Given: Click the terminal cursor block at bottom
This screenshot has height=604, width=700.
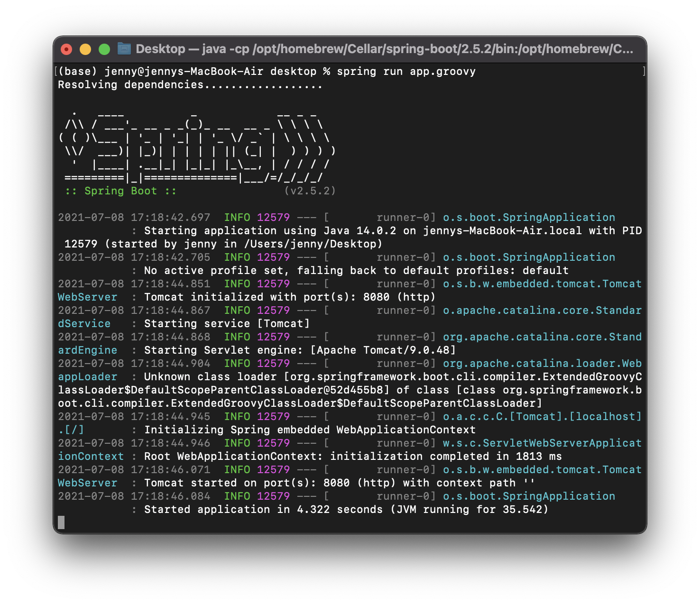Looking at the screenshot, I should click(x=61, y=522).
